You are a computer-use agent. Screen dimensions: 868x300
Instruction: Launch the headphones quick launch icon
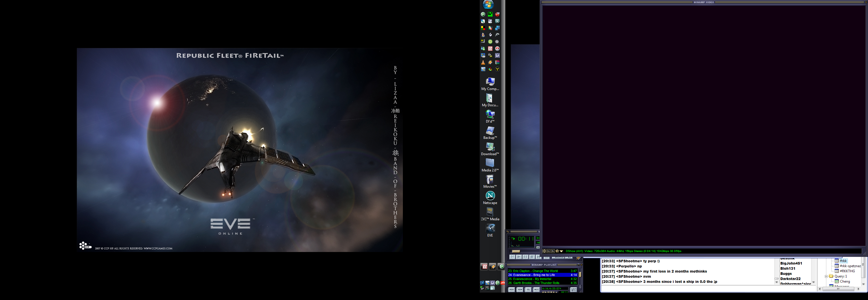497,55
